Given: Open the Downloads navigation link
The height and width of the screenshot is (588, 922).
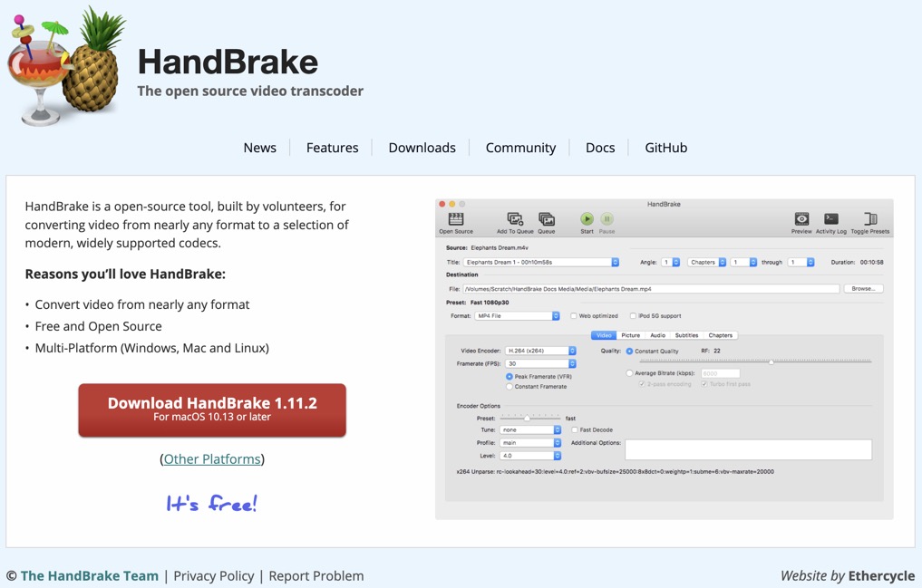Looking at the screenshot, I should (x=422, y=148).
